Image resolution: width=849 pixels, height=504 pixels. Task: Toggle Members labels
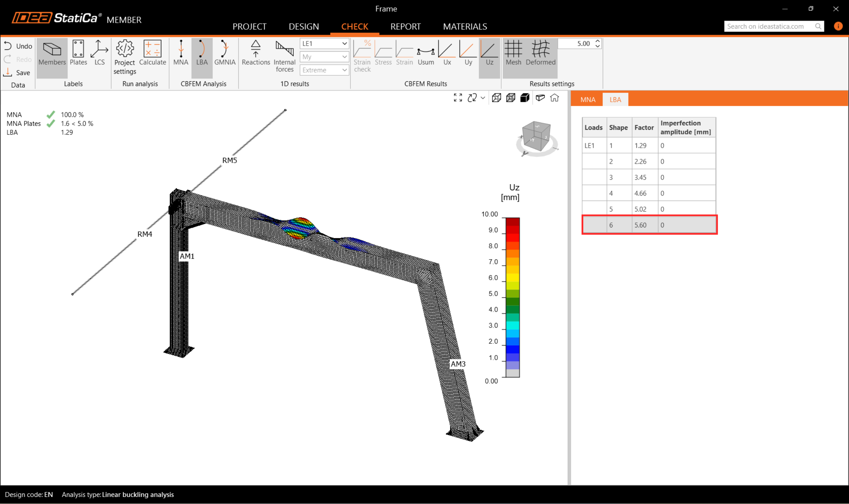point(52,53)
